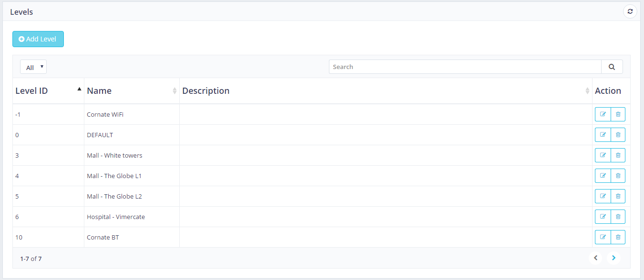Image resolution: width=644 pixels, height=280 pixels.
Task: Delete the Cornate BT level
Action: [x=618, y=237]
